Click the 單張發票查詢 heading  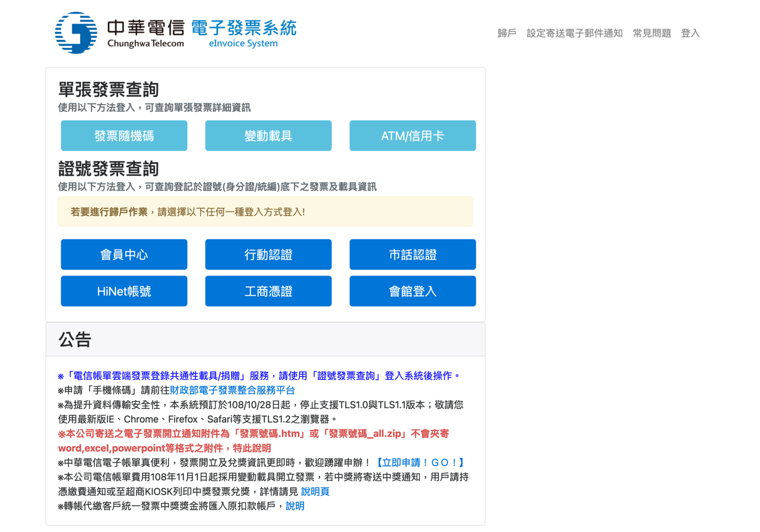coord(109,90)
